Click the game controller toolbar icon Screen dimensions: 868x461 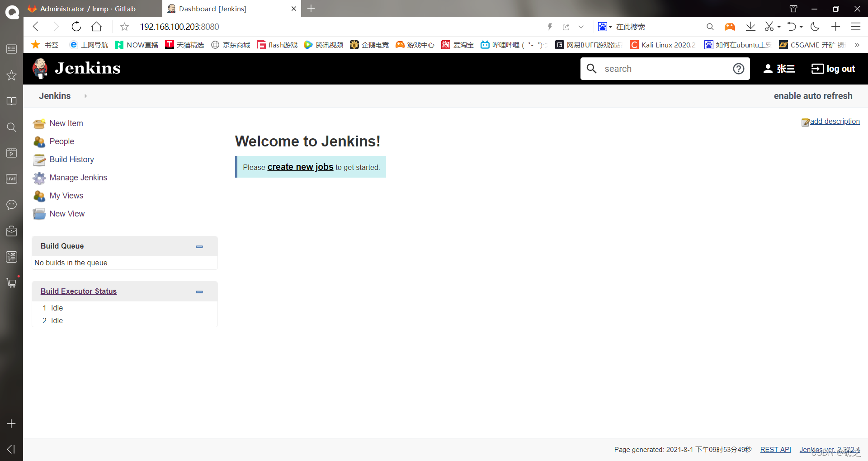(730, 27)
